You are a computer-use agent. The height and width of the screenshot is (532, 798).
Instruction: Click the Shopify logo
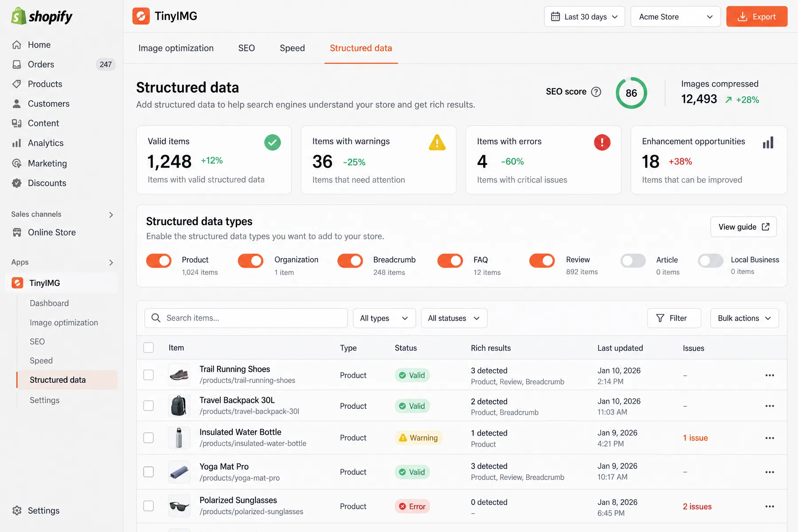click(42, 16)
